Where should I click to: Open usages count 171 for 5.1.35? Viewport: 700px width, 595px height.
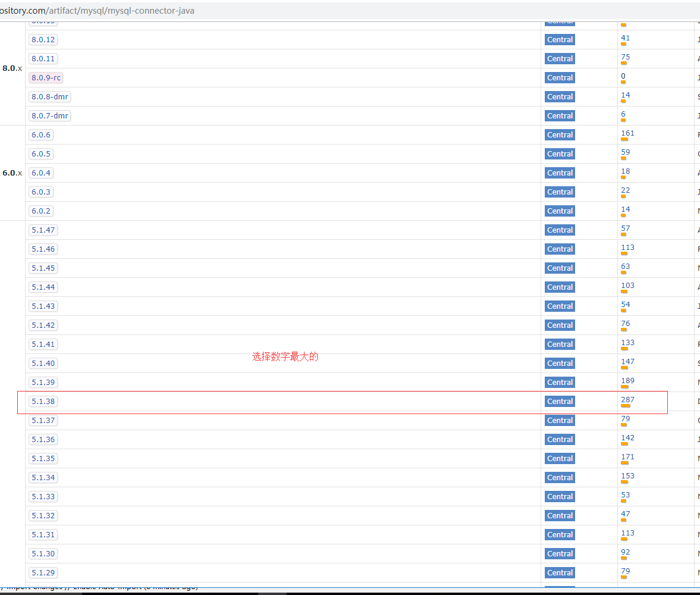tap(627, 457)
